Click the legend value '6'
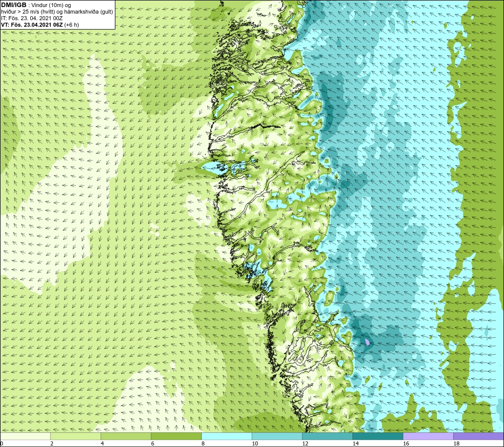This screenshot has width=504, height=447. click(153, 444)
